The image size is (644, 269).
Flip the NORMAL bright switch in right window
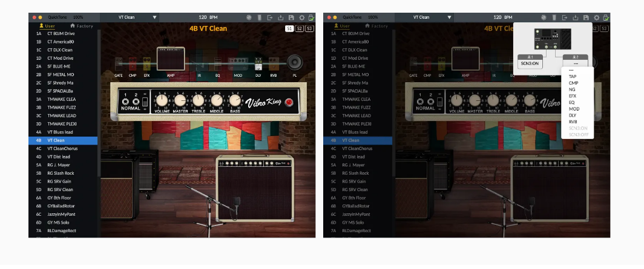coord(439,102)
